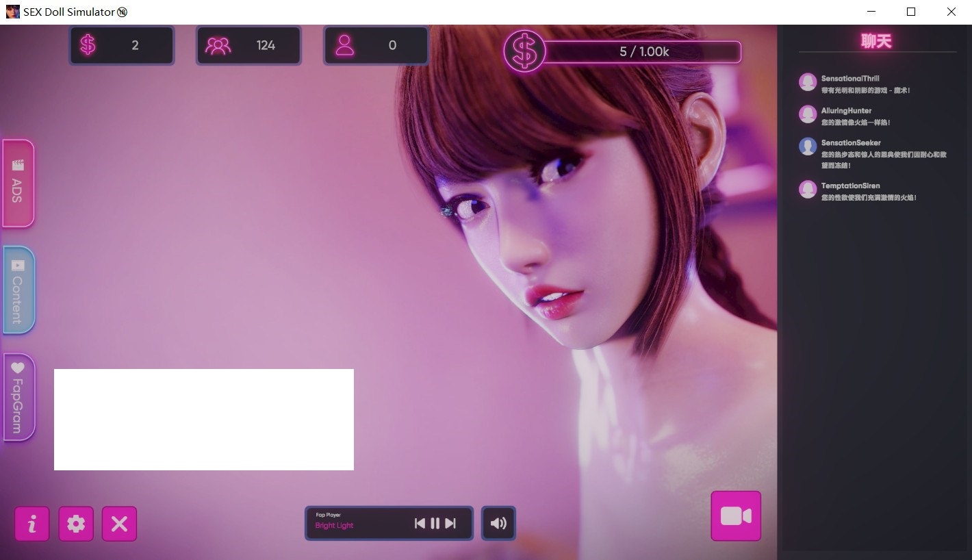Maximize the SEX Doll Simulator window
Image resolution: width=972 pixels, height=560 pixels.
(x=911, y=12)
